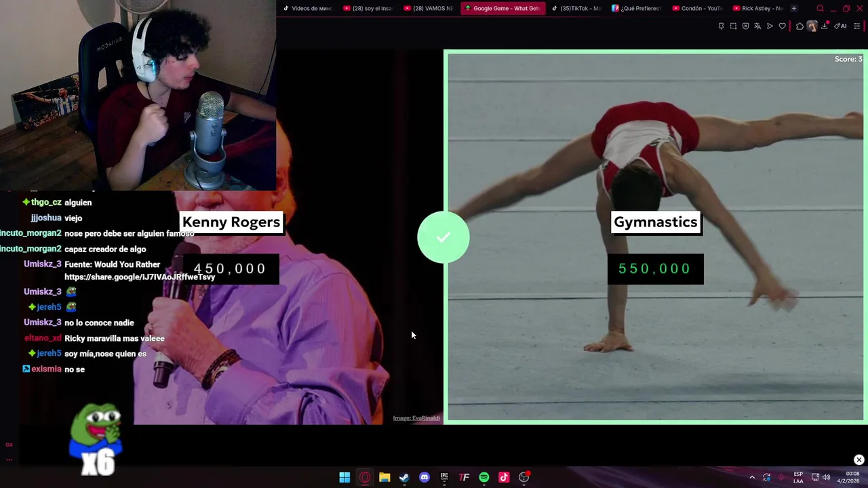
Task: Click the chat username jjjoshua
Action: (x=46, y=218)
